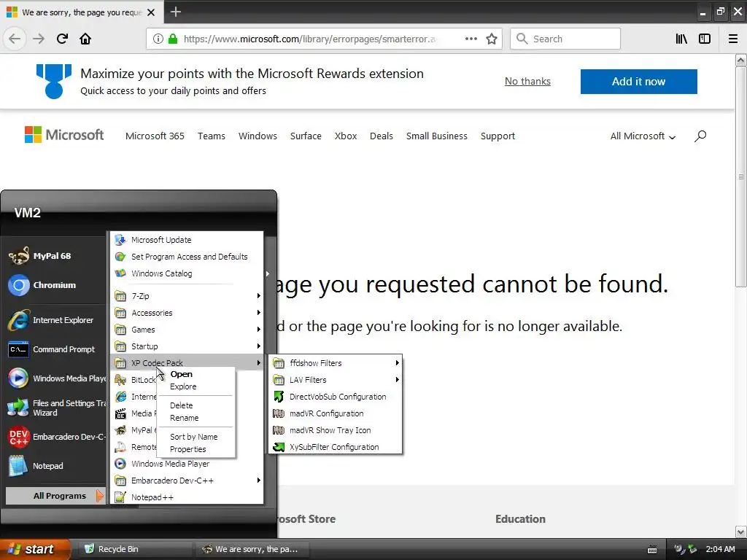The image size is (747, 560).
Task: Click the Windows start button
Action: point(35,549)
